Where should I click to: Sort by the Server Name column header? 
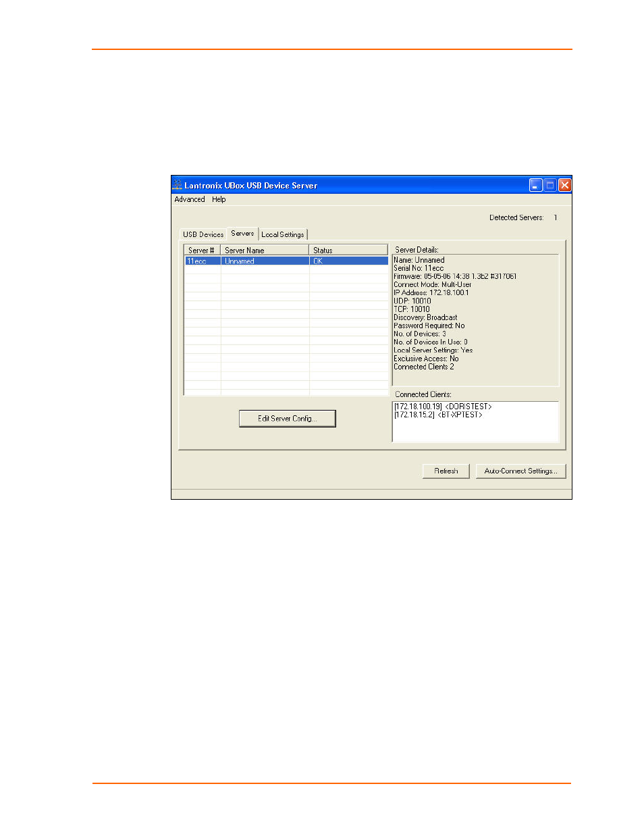(x=265, y=250)
